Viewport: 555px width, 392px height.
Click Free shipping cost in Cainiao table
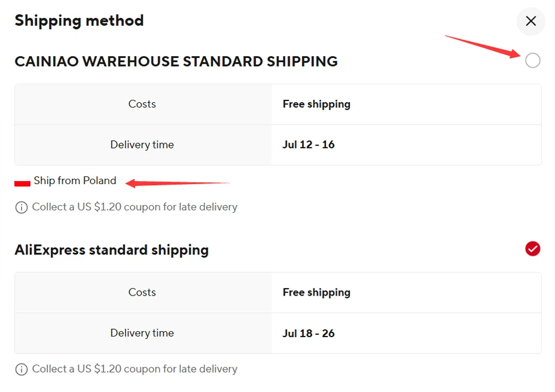(x=317, y=104)
